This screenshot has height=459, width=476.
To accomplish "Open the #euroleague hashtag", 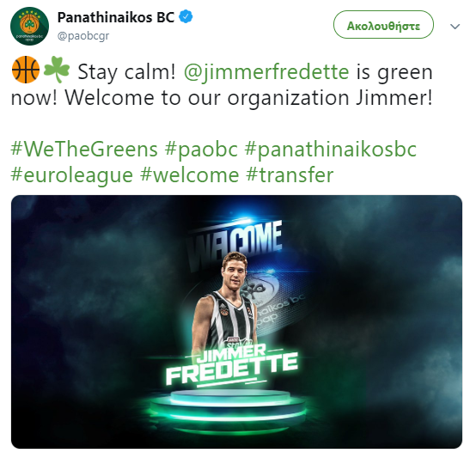I will click(x=72, y=176).
